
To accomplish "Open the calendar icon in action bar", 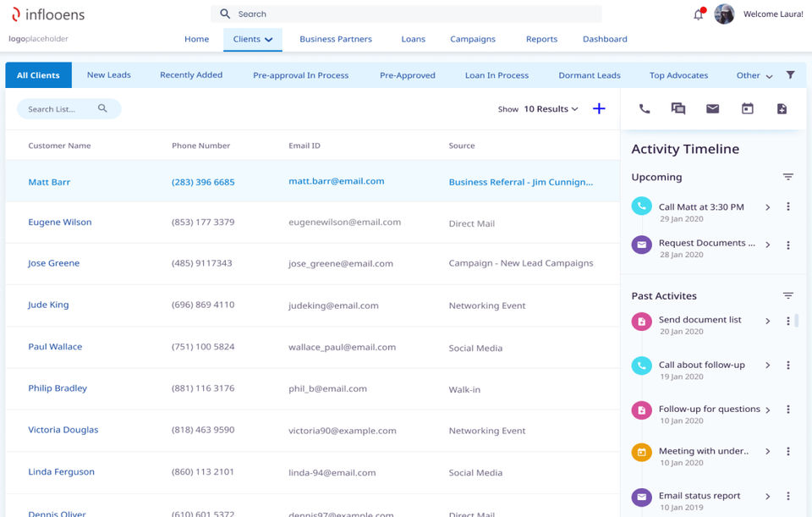I will click(x=747, y=108).
